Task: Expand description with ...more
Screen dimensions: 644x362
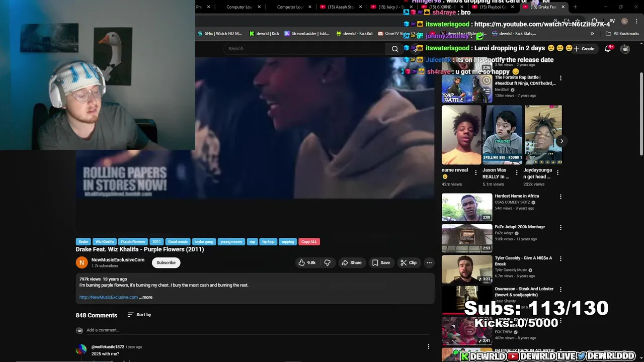Action: 146,297
